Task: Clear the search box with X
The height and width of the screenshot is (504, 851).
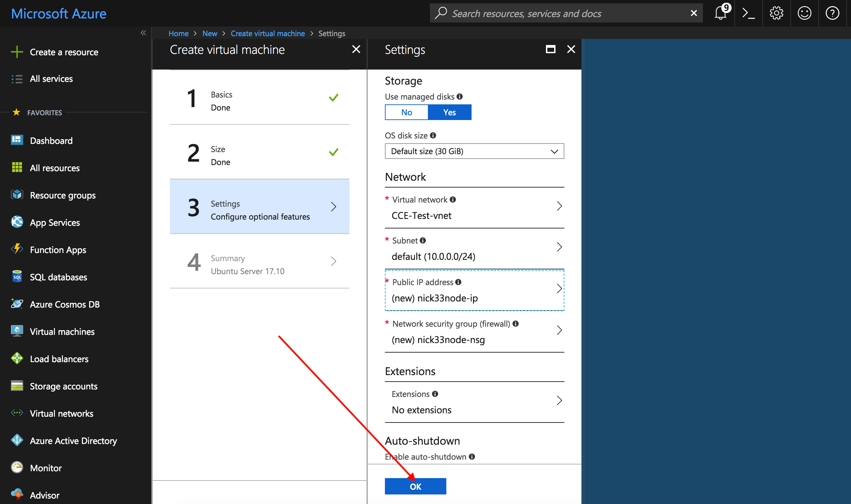Action: click(694, 13)
